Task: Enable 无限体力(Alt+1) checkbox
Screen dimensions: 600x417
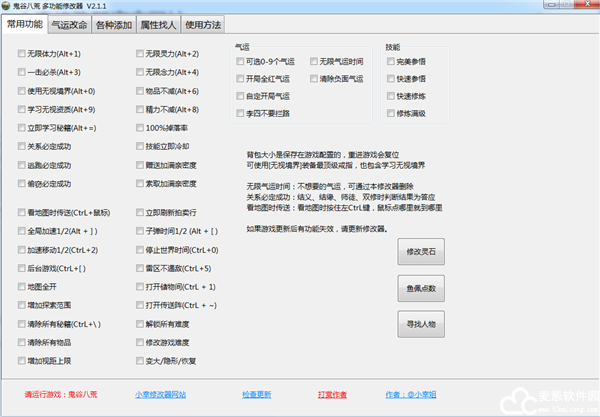Action: [x=23, y=53]
